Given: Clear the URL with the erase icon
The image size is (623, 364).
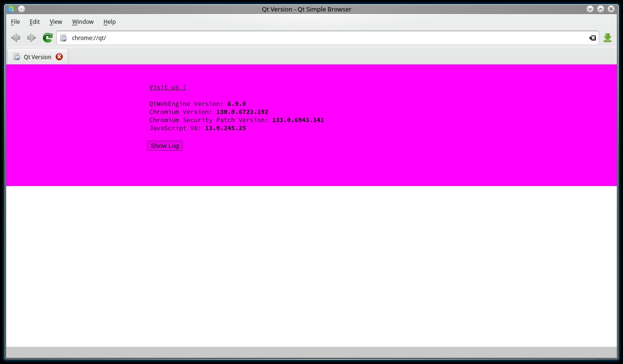Looking at the screenshot, I should (x=592, y=38).
